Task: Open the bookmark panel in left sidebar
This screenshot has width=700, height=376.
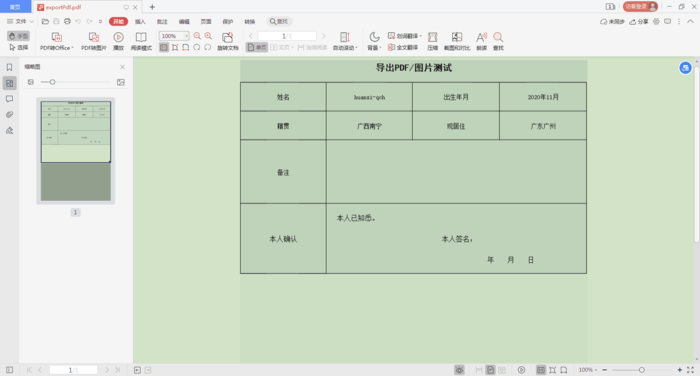Action: (x=9, y=67)
